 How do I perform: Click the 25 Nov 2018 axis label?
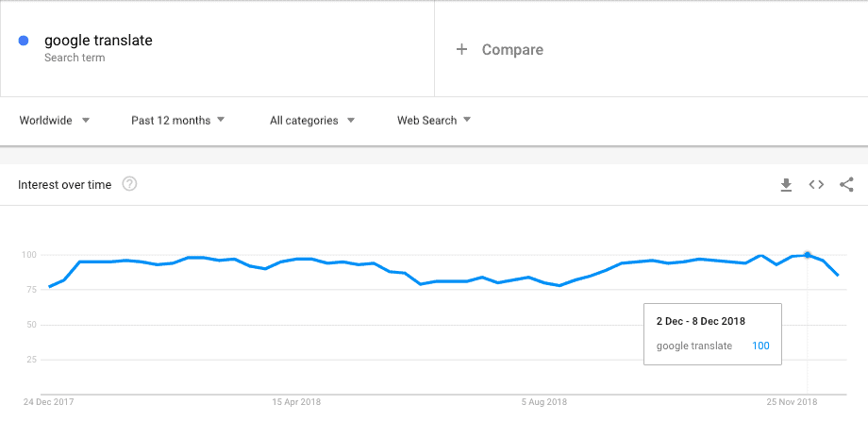click(793, 402)
